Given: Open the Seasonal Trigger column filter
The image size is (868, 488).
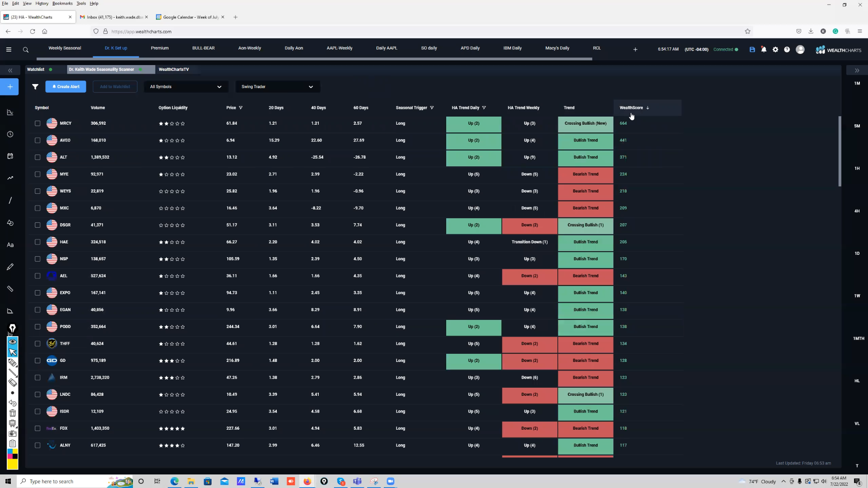Looking at the screenshot, I should [x=432, y=108].
